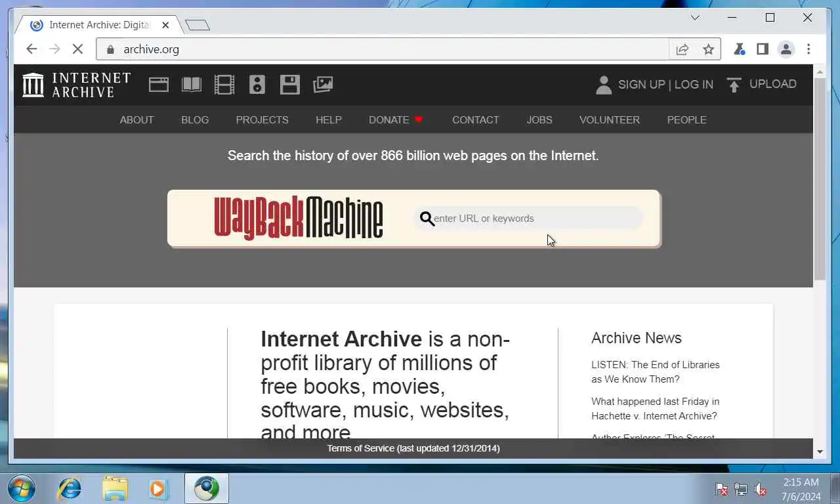The width and height of the screenshot is (840, 504).
Task: Click the search magnifier icon
Action: click(427, 219)
